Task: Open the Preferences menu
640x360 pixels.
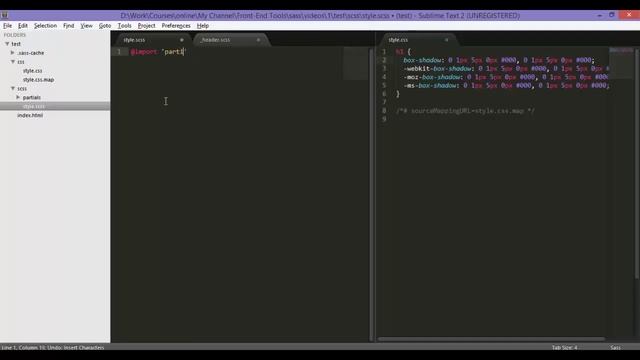Action: coord(176,25)
